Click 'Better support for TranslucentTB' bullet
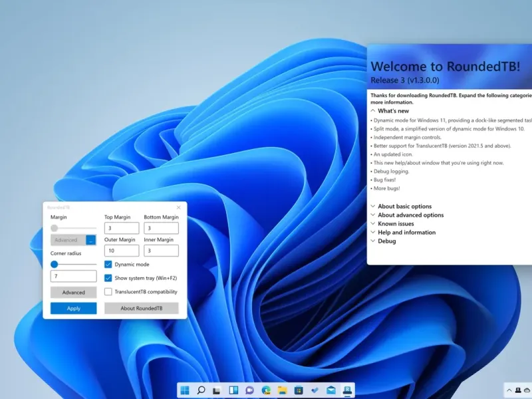The height and width of the screenshot is (399, 532). [442, 146]
